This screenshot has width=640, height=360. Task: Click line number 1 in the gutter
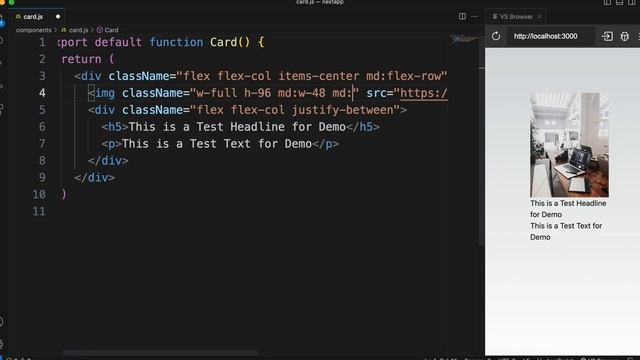pos(42,42)
